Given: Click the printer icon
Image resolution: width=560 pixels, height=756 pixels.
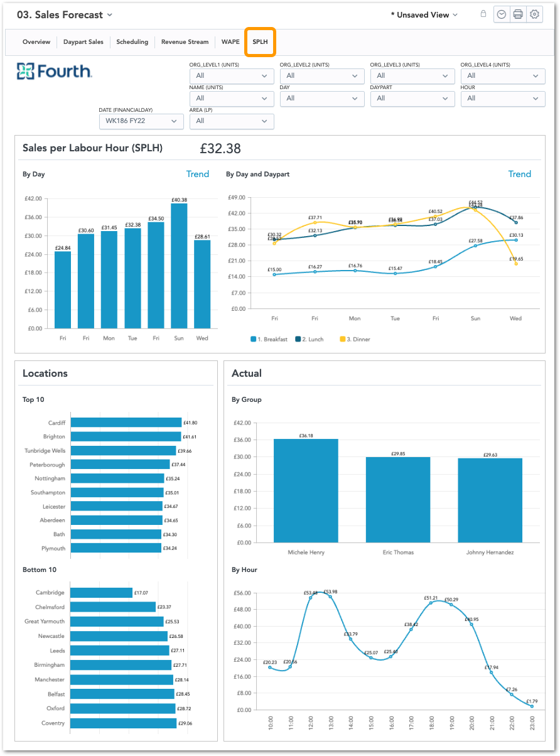Looking at the screenshot, I should point(518,14).
